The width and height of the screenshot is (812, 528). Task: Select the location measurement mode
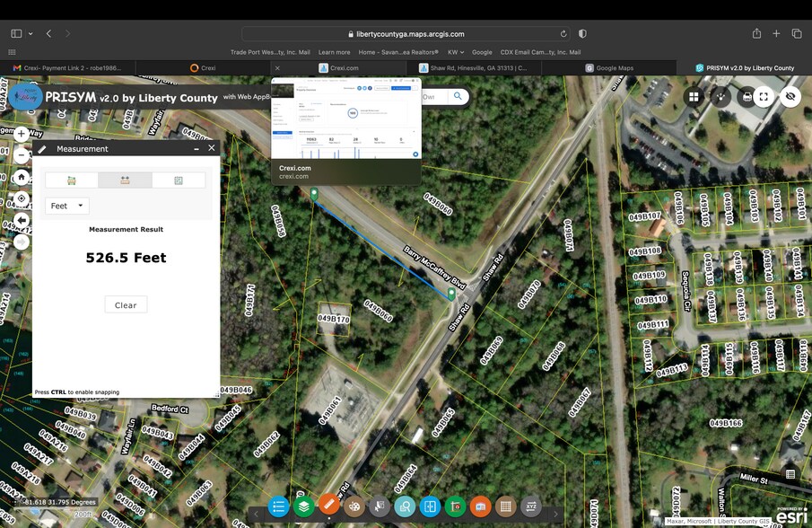point(179,180)
